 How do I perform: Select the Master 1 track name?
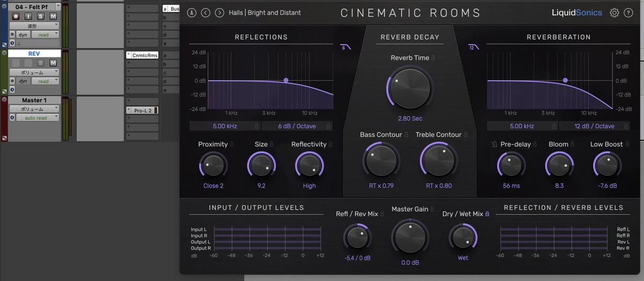[34, 100]
